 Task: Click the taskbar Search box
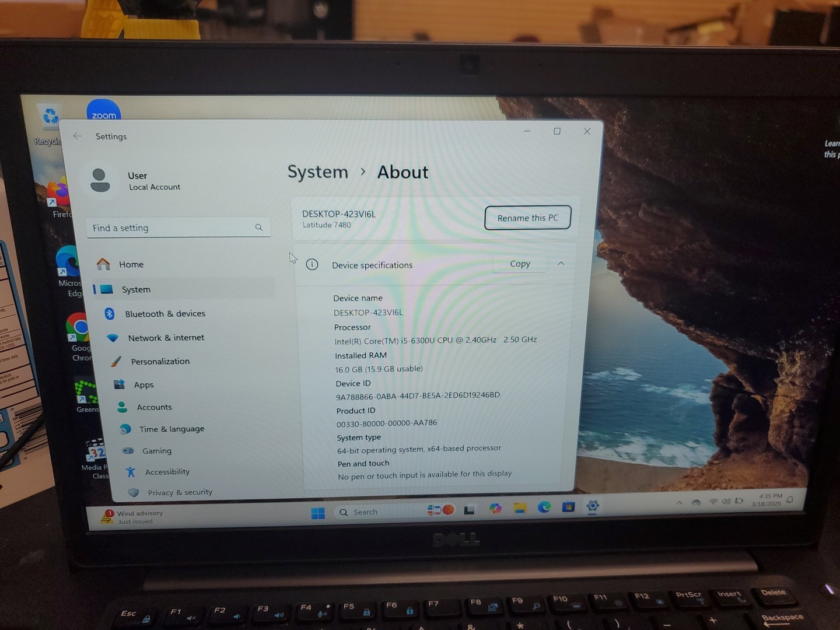click(379, 512)
